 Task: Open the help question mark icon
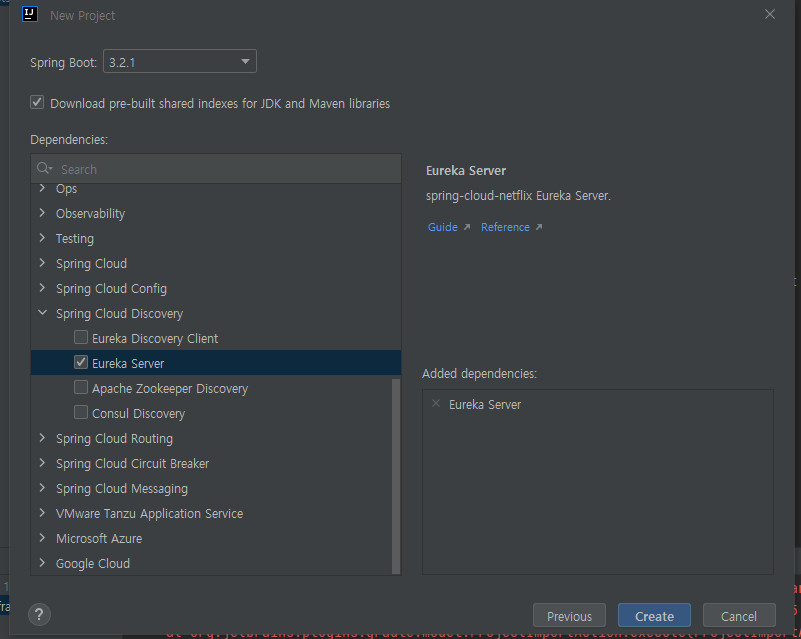click(x=39, y=614)
